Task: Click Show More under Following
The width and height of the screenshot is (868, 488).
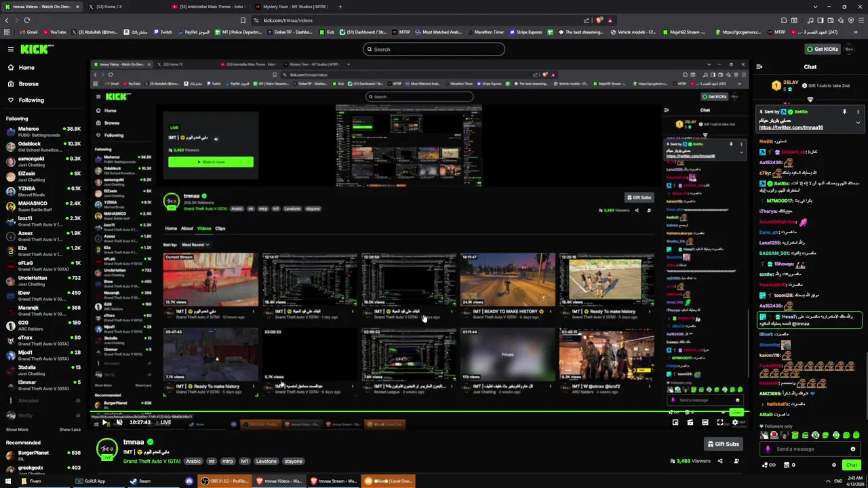Action: [x=17, y=429]
